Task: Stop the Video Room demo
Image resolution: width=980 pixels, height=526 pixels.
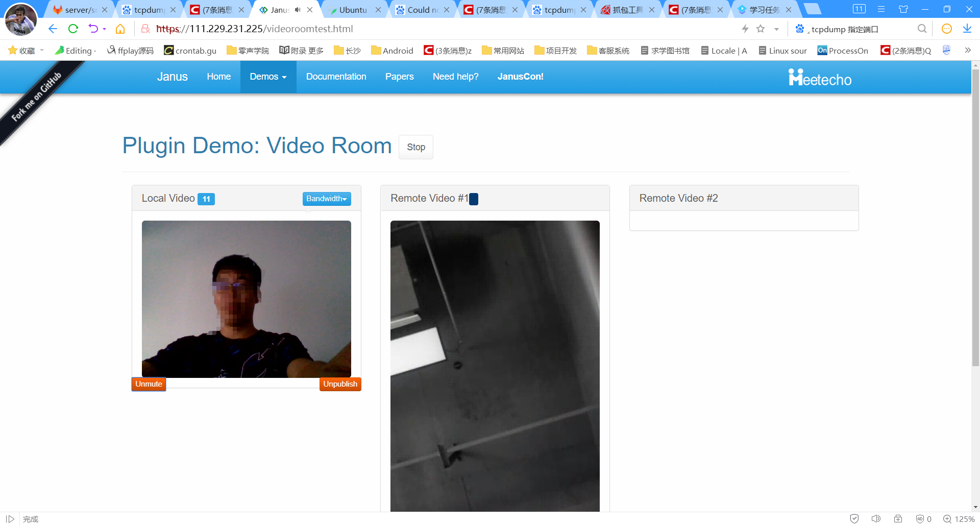Action: [x=416, y=147]
